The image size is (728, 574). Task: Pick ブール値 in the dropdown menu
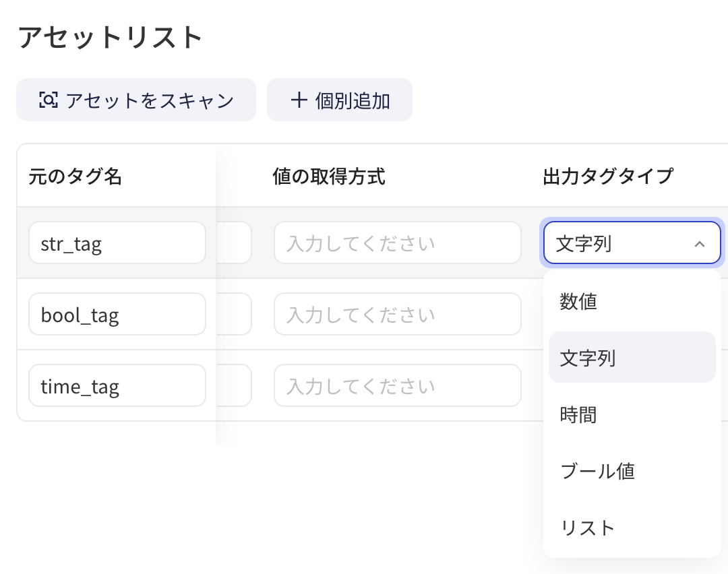(x=632, y=471)
